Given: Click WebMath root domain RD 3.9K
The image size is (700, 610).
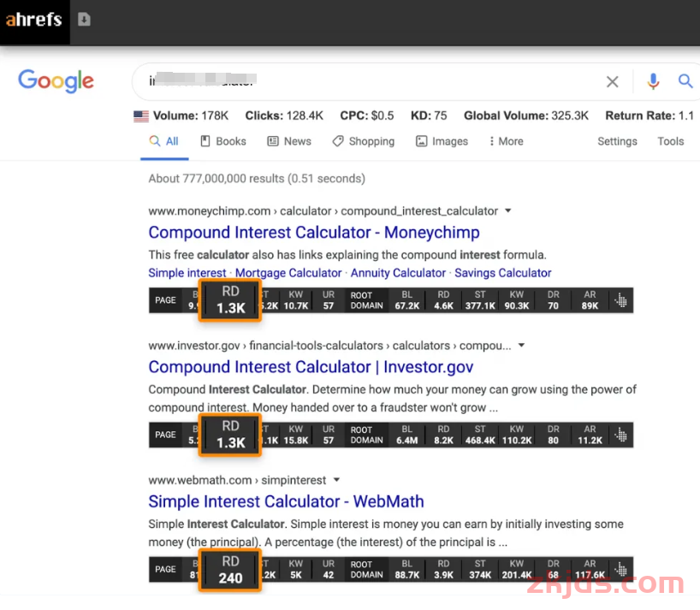Looking at the screenshot, I should (x=444, y=575).
